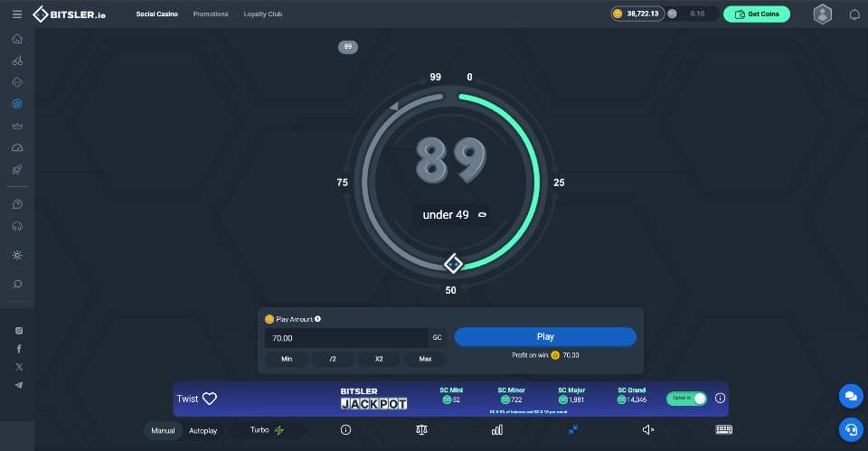Viewport: 868px width, 451px height.
Task: Open game info icon in bottom bar
Action: click(346, 429)
